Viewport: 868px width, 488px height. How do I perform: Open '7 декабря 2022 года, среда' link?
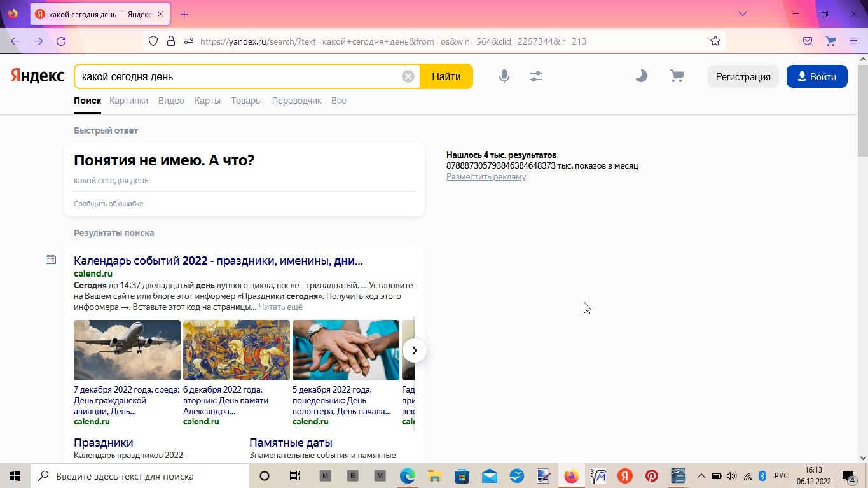point(127,400)
